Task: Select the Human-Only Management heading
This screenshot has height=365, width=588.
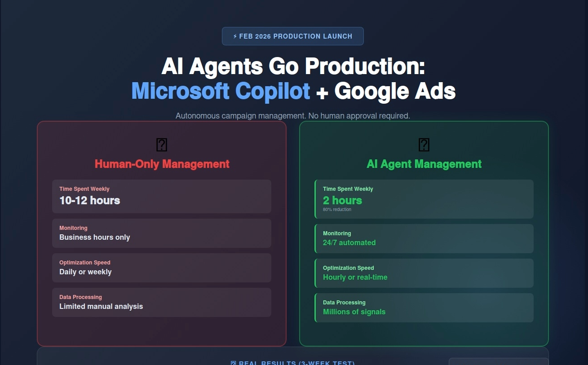Action: pyautogui.click(x=162, y=164)
